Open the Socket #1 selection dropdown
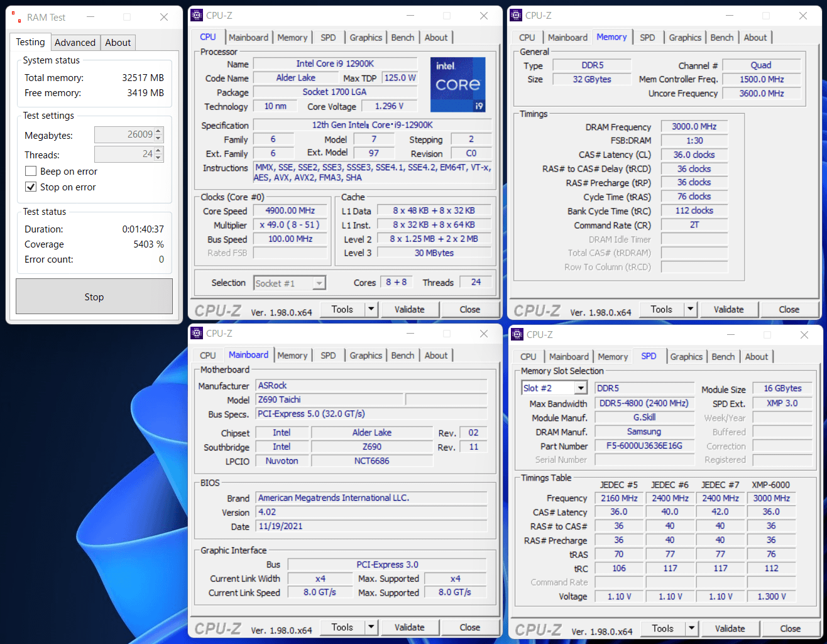 click(x=319, y=283)
